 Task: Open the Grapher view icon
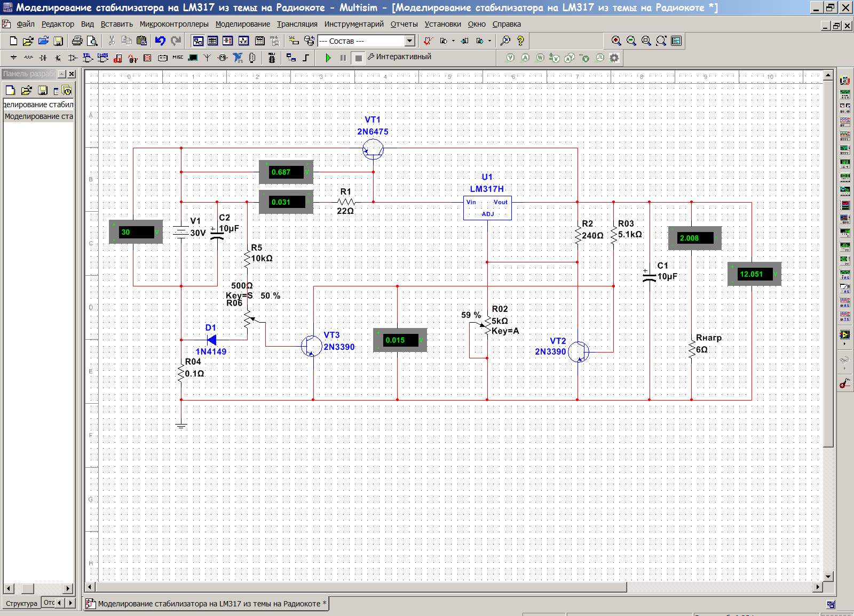point(244,41)
